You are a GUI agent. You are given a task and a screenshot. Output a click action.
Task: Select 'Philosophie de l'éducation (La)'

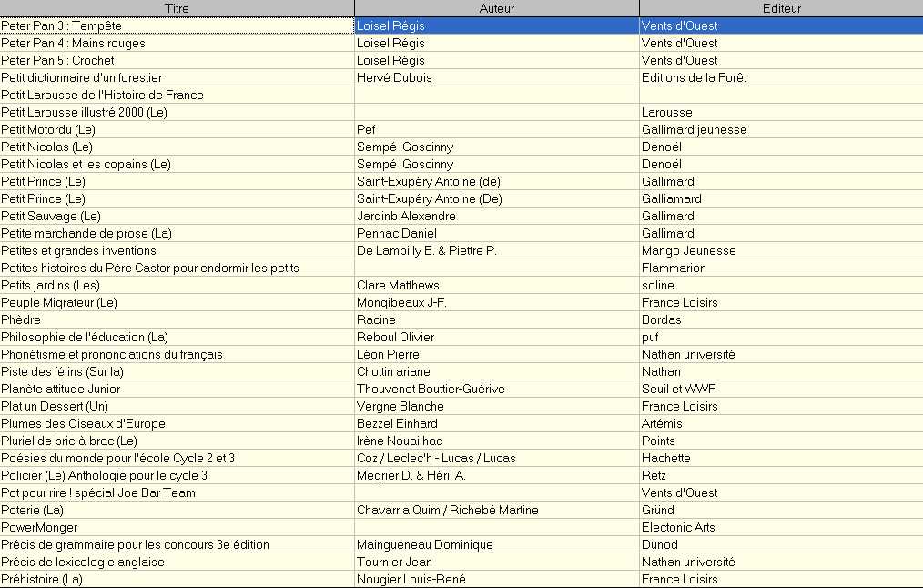click(85, 338)
